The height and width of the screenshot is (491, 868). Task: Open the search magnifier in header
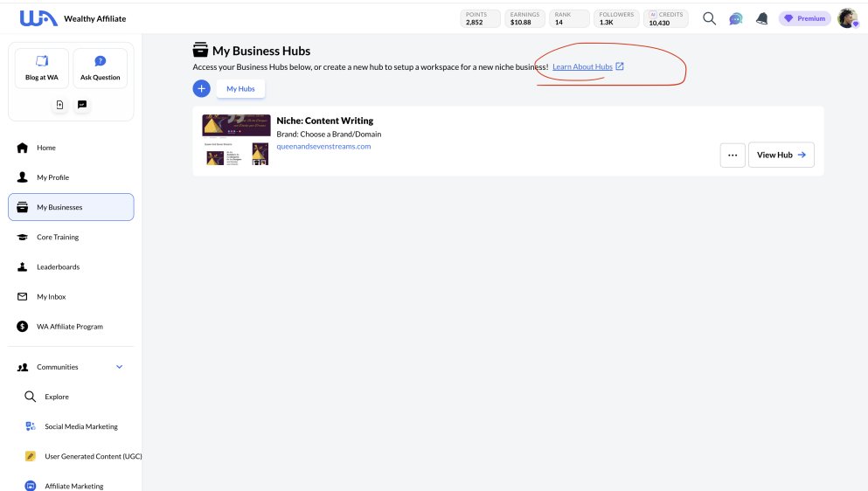coord(709,18)
